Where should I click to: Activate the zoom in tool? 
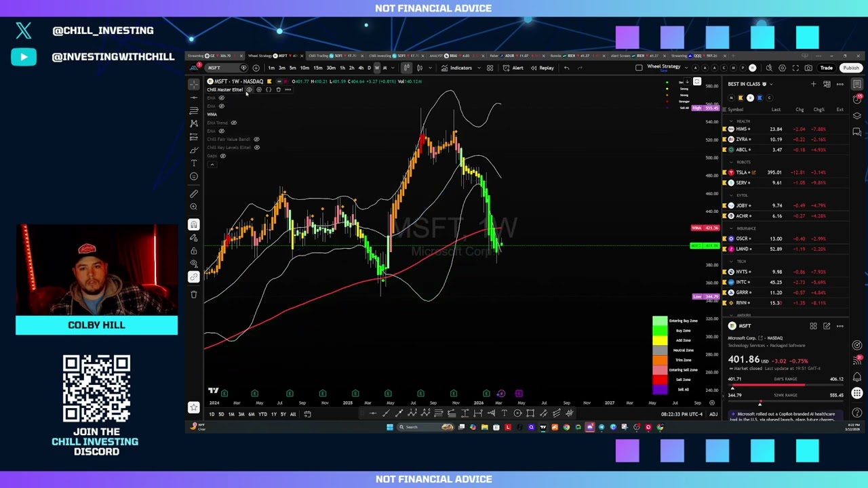(194, 206)
